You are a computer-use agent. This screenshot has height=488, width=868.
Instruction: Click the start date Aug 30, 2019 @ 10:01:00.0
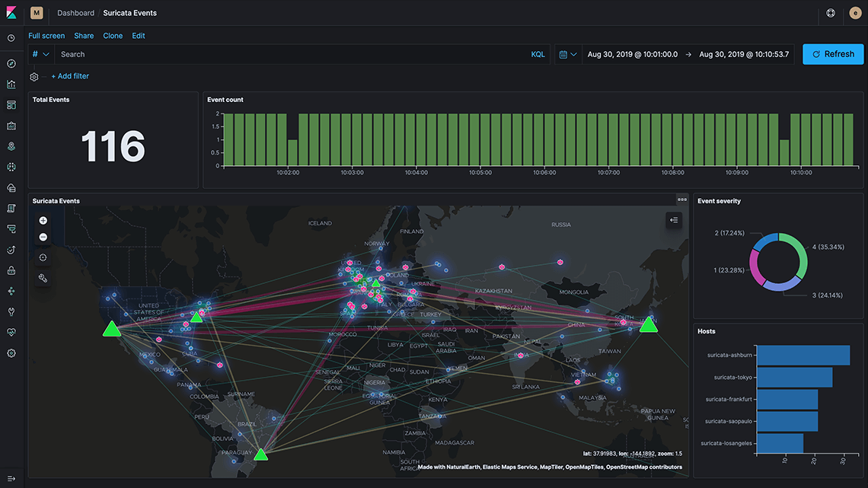click(x=632, y=54)
